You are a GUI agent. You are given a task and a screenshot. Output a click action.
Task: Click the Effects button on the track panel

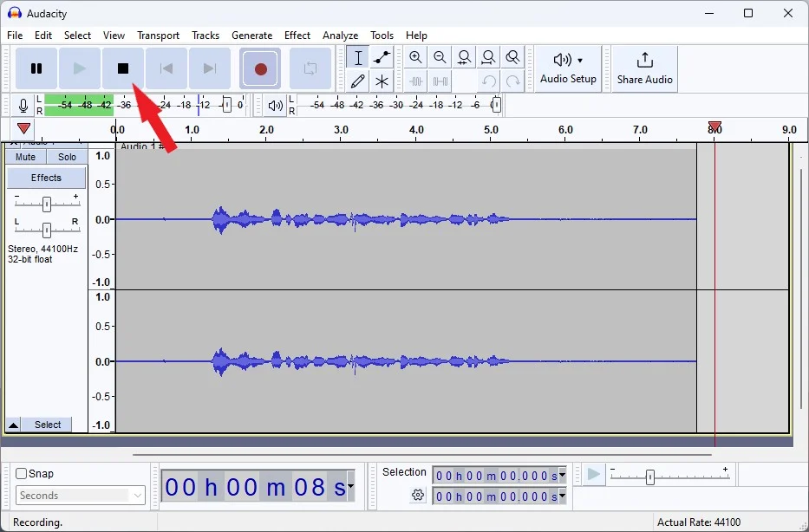[x=46, y=178]
